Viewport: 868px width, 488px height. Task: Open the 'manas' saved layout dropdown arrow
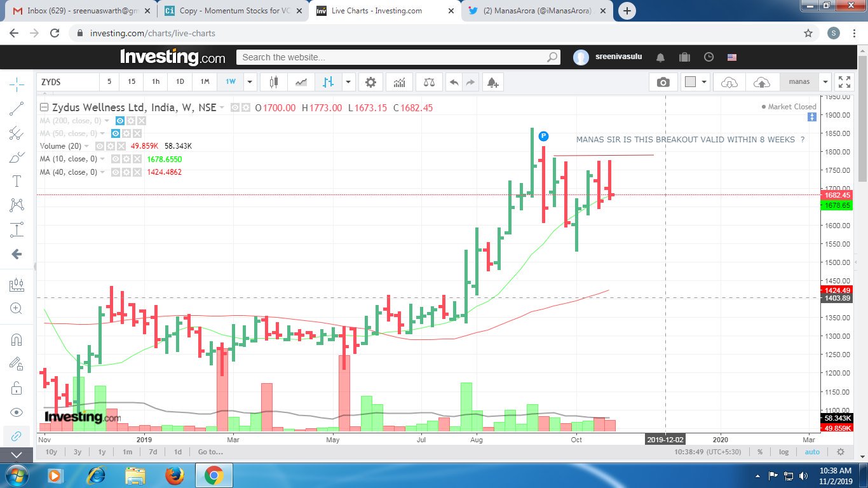click(x=825, y=82)
